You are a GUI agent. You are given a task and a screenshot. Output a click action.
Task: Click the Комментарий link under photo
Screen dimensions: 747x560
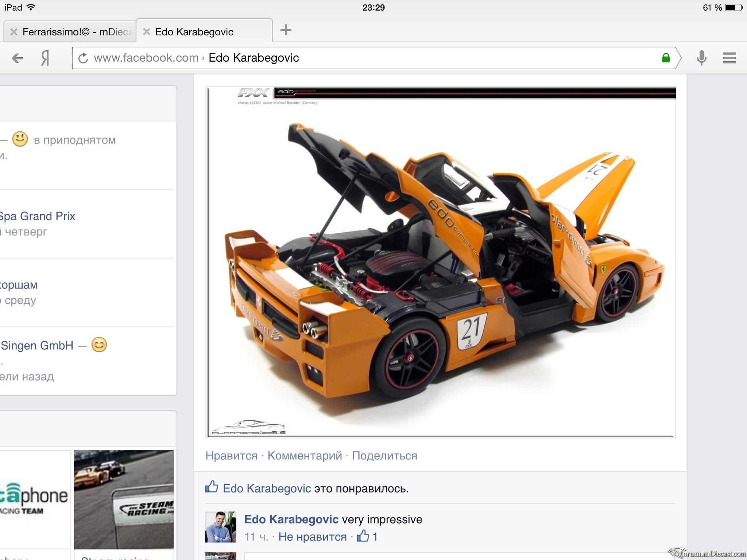point(305,456)
